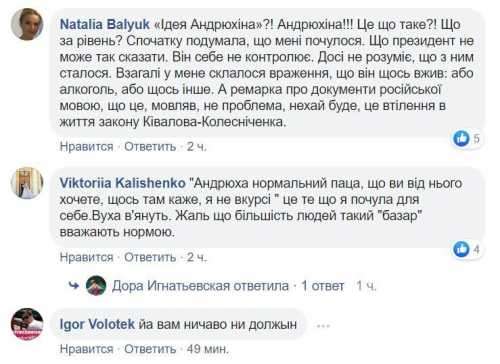Like Igor Volotek's comment with Нравится

coord(86,349)
